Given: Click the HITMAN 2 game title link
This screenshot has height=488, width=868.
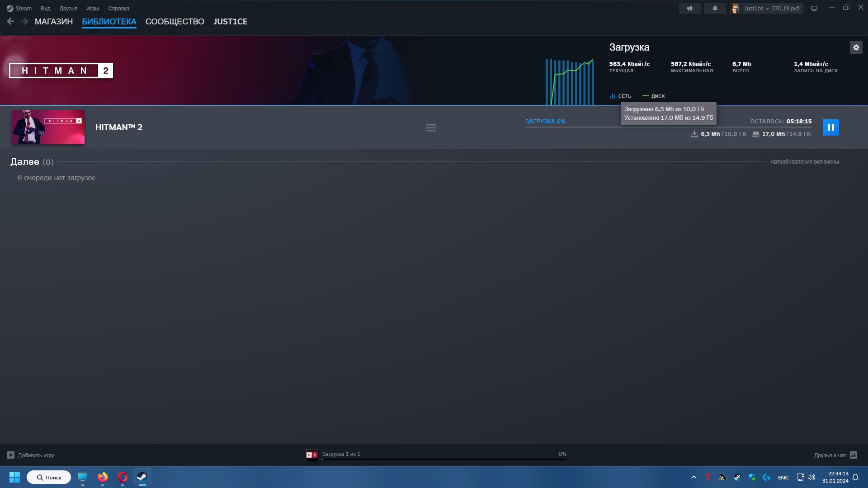Looking at the screenshot, I should tap(118, 127).
